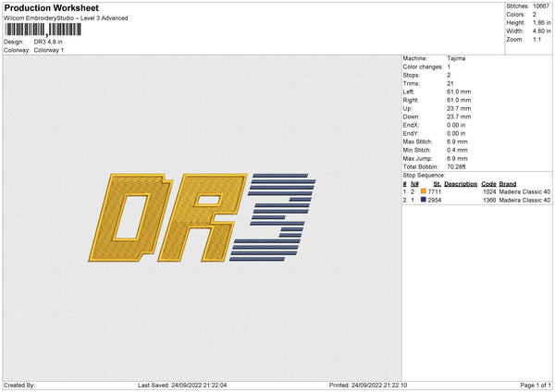Screen dimensions: 555x392
Task: Click the Stops value 2
Action: [x=449, y=75]
